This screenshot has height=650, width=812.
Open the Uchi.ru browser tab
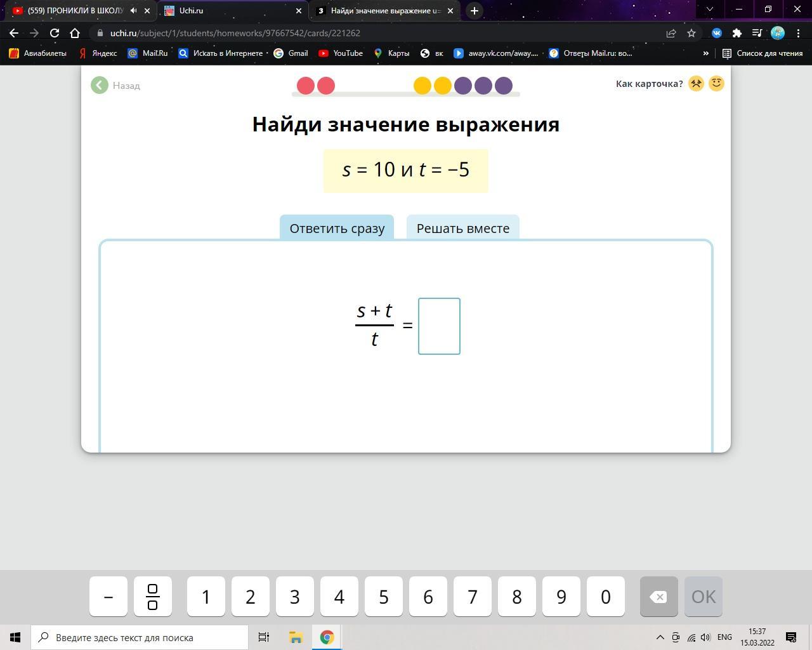[228, 11]
